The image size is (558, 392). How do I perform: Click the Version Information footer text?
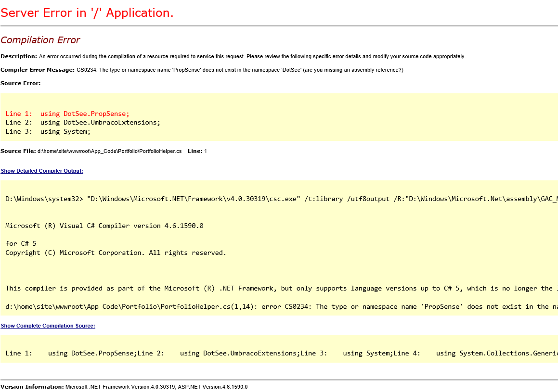pyautogui.click(x=124, y=387)
